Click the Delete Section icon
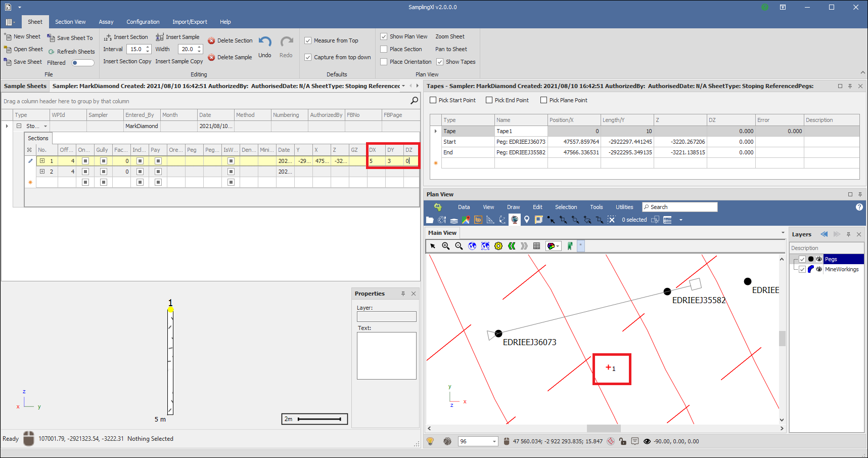868x458 pixels. [211, 40]
